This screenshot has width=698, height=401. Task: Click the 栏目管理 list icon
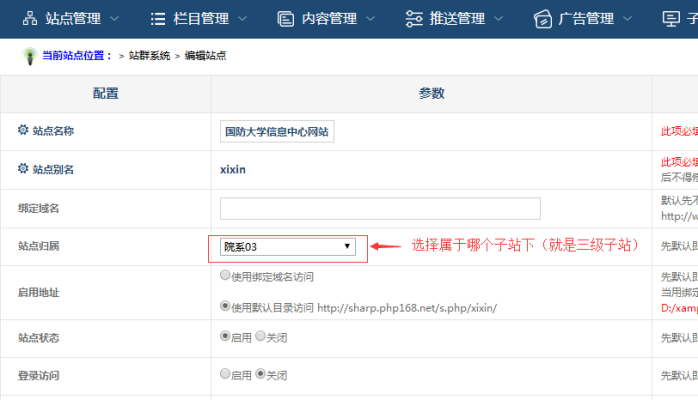(x=157, y=18)
